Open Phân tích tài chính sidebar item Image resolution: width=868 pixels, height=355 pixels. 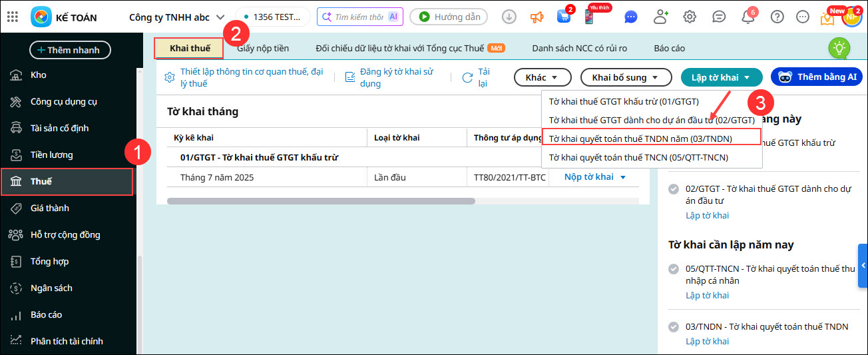pos(67,341)
